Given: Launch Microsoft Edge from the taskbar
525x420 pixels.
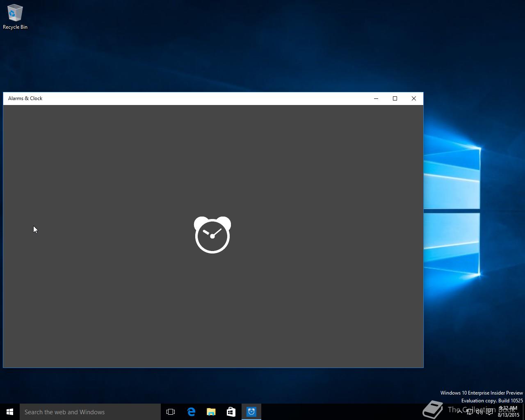Looking at the screenshot, I should [x=191, y=412].
